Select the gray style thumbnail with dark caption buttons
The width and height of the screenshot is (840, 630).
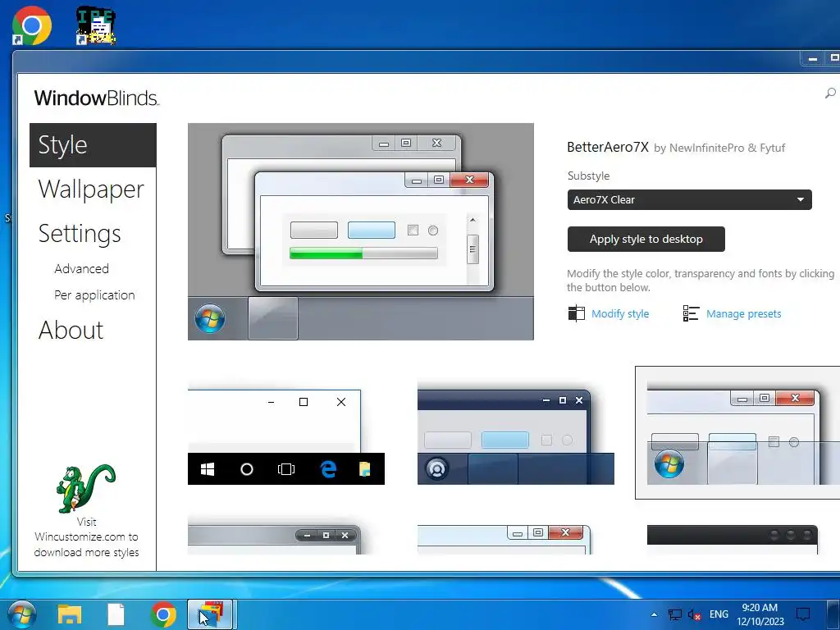(x=274, y=538)
